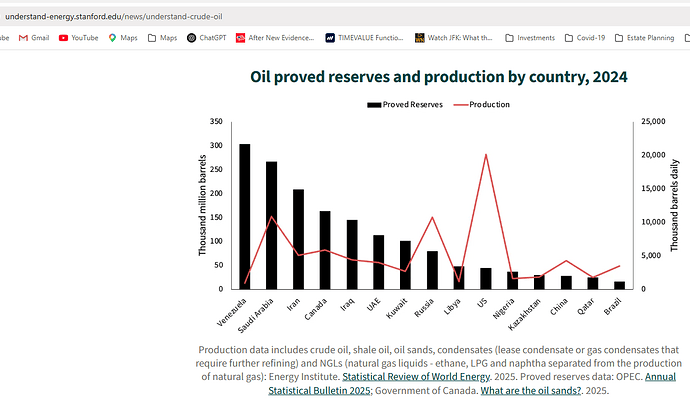Click the US production peak point

[x=486, y=154]
